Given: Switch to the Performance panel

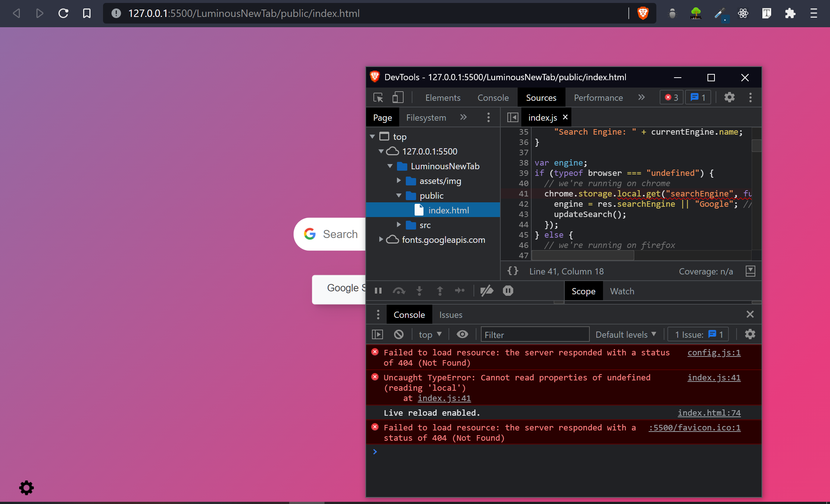Looking at the screenshot, I should pos(598,97).
